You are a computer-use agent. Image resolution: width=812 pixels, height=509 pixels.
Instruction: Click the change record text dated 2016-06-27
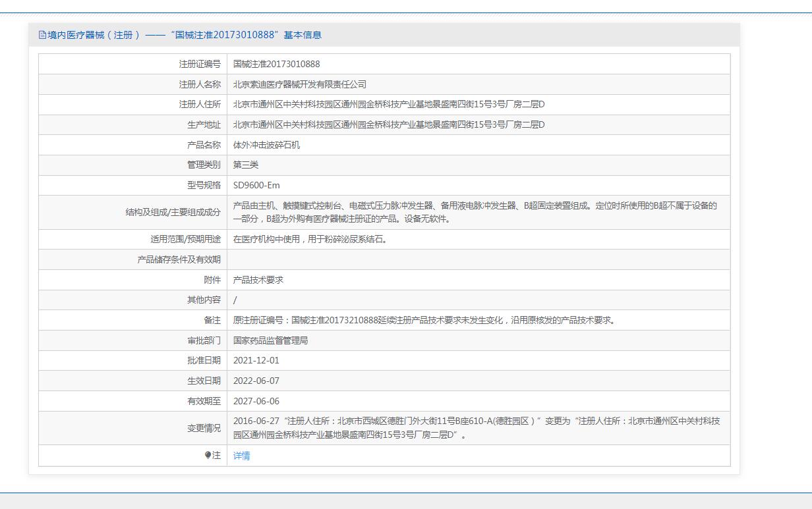click(x=477, y=428)
